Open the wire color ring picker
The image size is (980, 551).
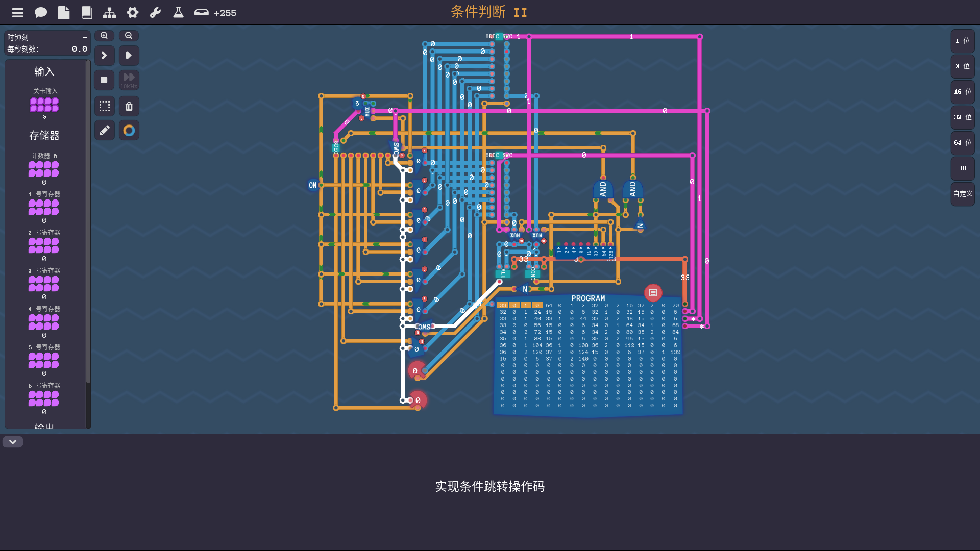click(x=129, y=131)
